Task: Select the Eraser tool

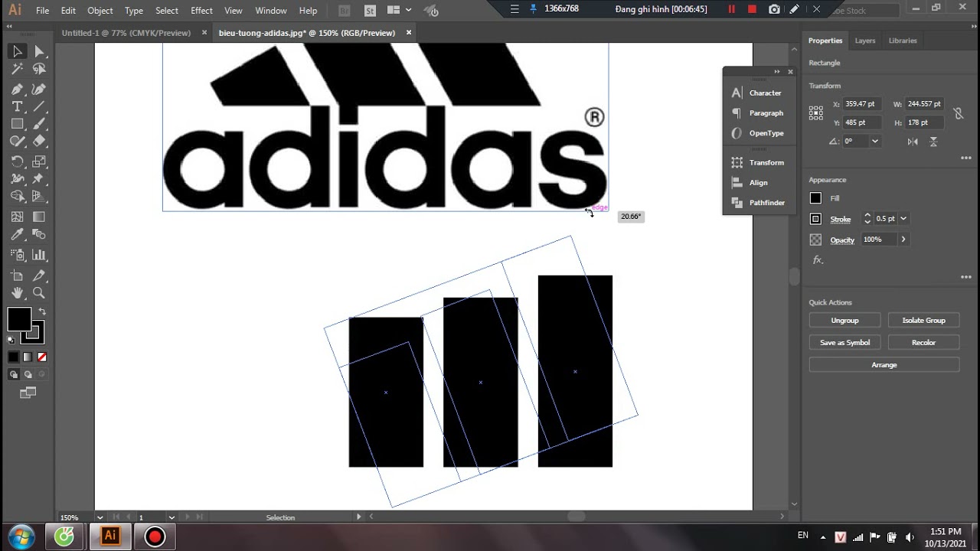Action: pyautogui.click(x=39, y=141)
